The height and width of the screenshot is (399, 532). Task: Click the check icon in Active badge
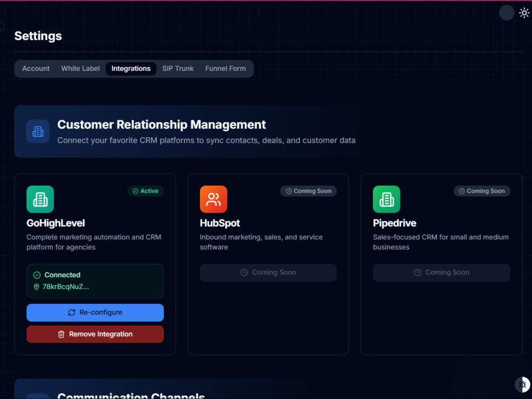tap(135, 191)
